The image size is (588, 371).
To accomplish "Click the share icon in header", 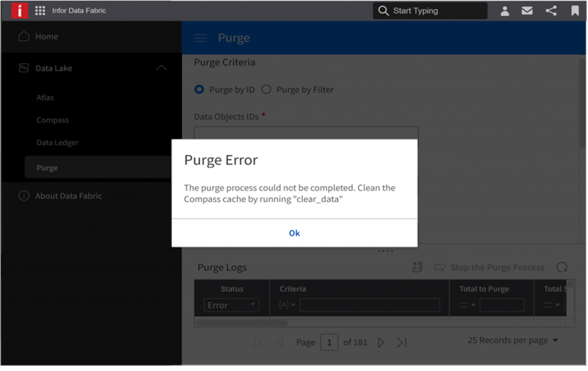I will (x=551, y=11).
